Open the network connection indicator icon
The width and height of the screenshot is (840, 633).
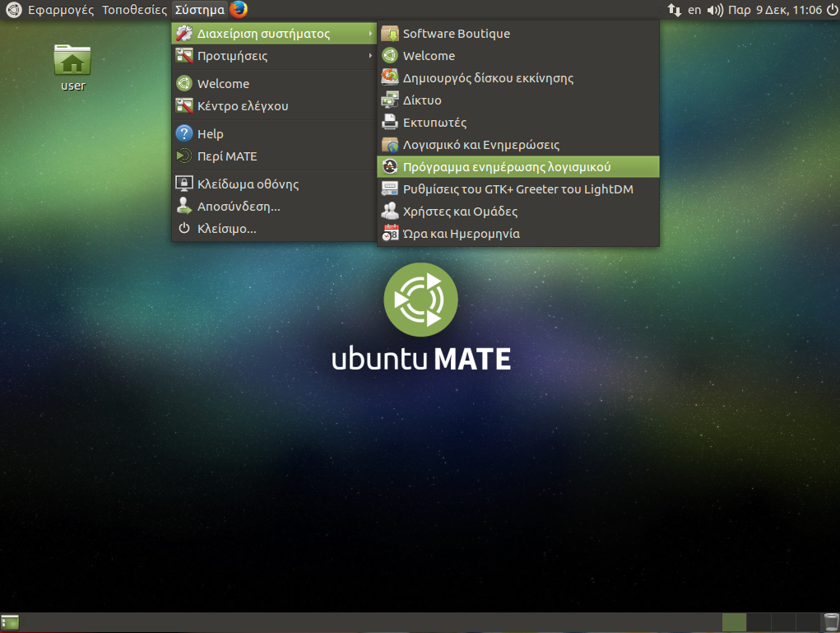point(674,10)
